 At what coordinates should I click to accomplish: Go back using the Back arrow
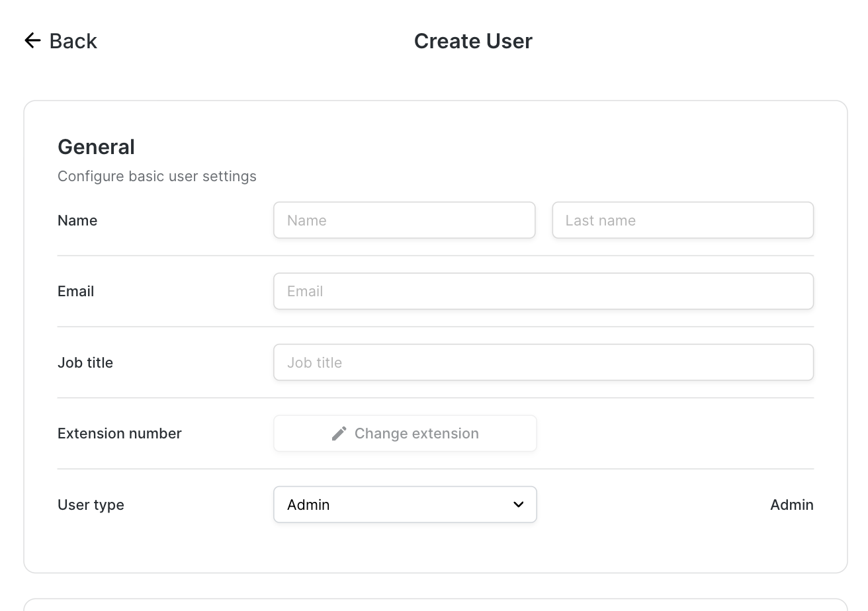tap(32, 41)
